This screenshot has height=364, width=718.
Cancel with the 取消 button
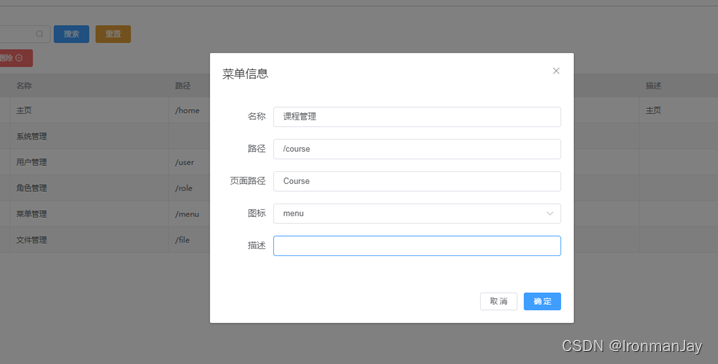point(499,301)
